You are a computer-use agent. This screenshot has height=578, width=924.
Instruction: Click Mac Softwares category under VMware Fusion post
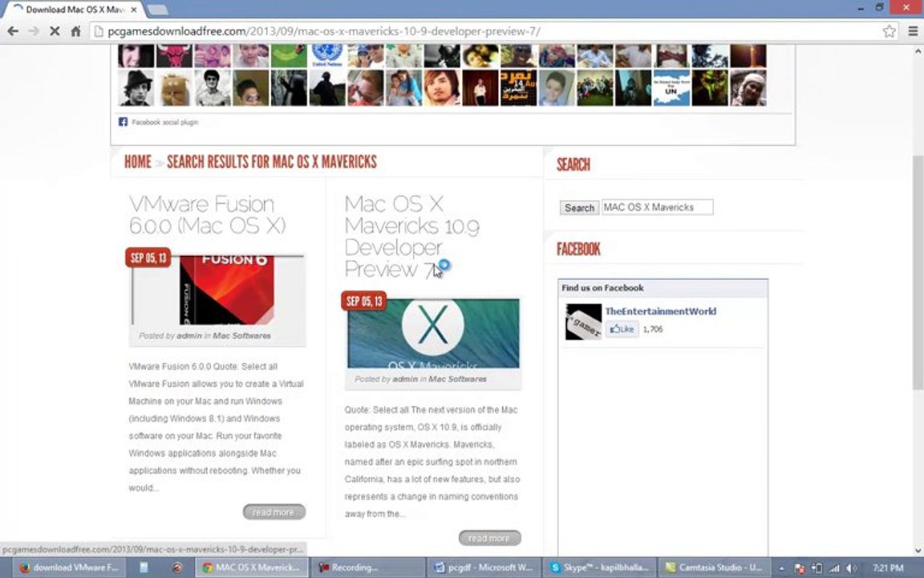pos(241,336)
